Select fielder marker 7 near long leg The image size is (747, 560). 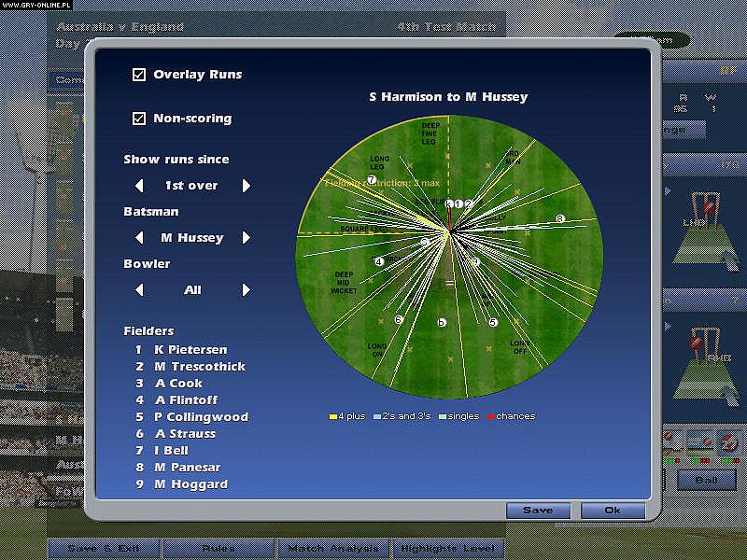(x=370, y=178)
